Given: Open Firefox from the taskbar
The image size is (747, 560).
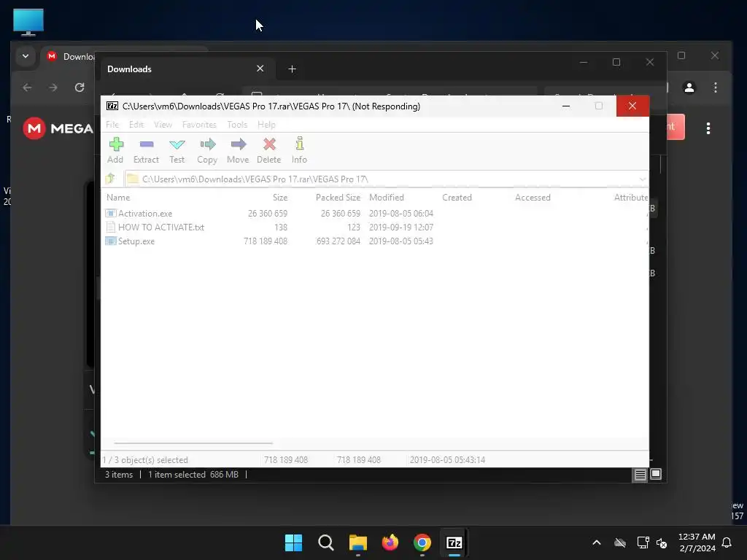Looking at the screenshot, I should point(390,542).
